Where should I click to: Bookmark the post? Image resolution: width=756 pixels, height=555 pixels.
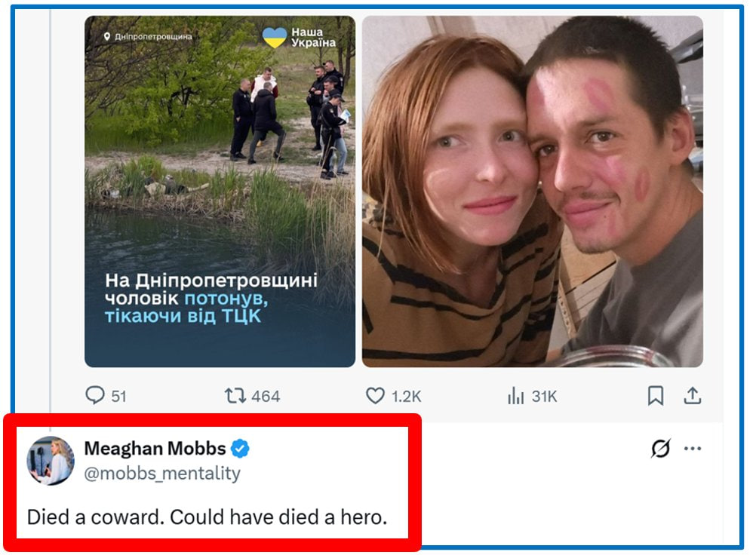[x=655, y=396]
